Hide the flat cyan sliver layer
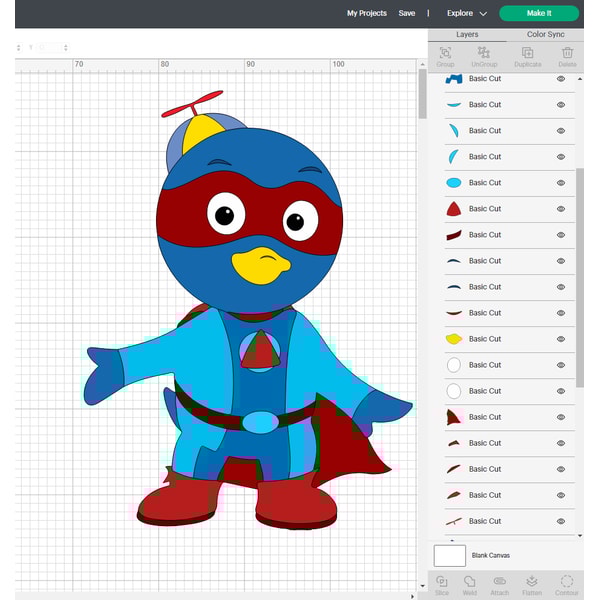600x600 pixels. click(x=561, y=105)
